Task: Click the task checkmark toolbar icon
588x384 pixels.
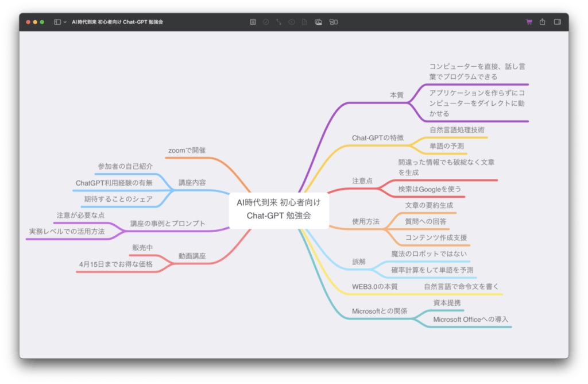Action: [266, 22]
